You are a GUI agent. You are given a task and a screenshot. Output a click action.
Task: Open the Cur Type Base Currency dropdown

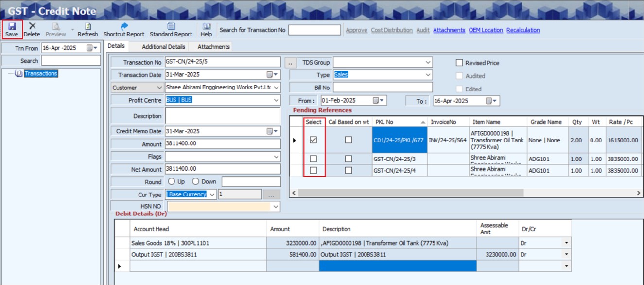[x=211, y=195]
